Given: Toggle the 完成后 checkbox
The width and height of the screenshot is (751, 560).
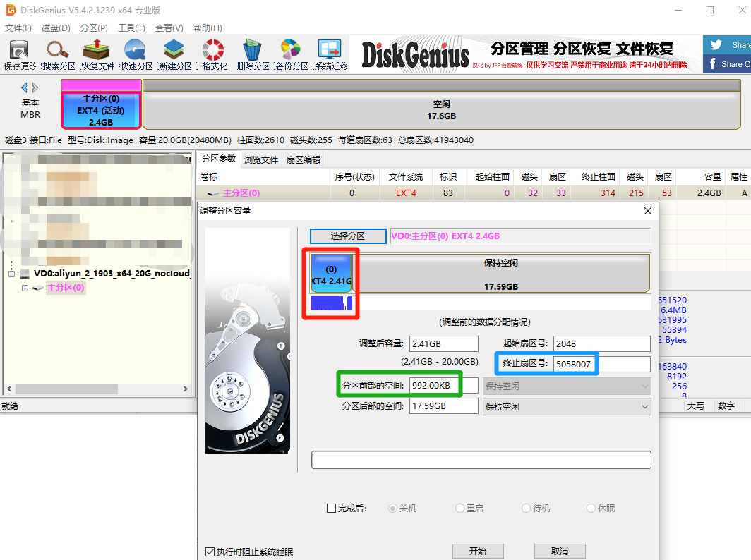Looking at the screenshot, I should (331, 509).
